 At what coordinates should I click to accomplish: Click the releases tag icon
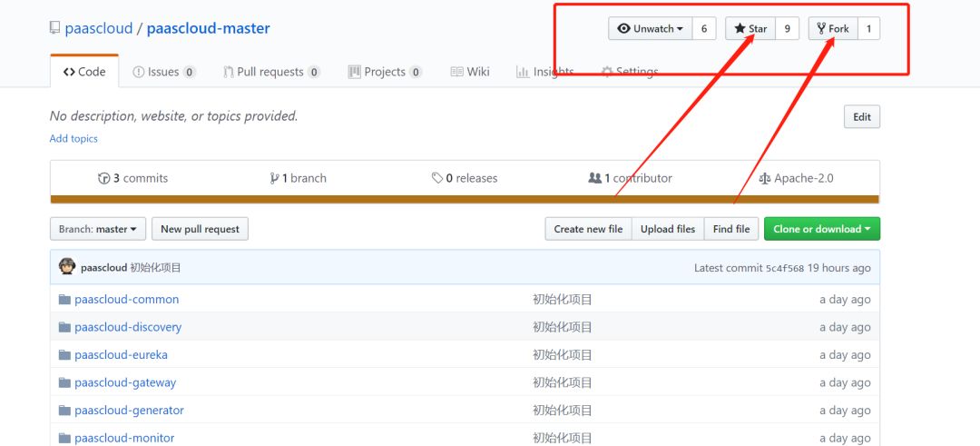[437, 179]
